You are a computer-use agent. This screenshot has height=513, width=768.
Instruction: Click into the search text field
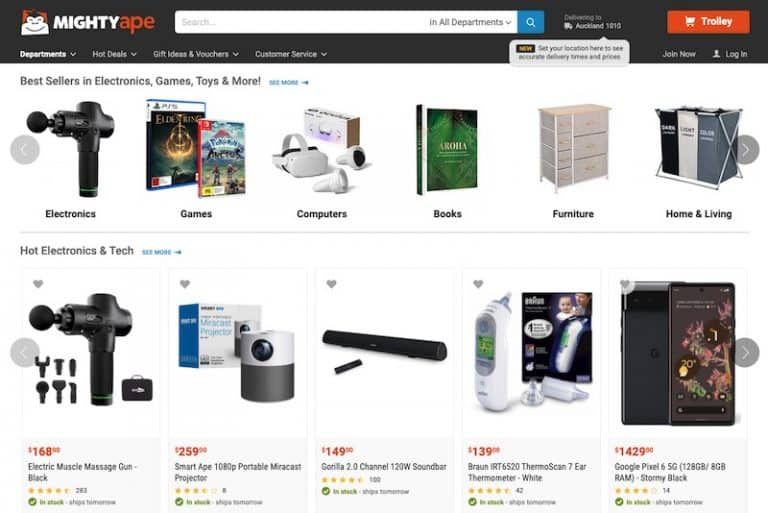pos(301,22)
